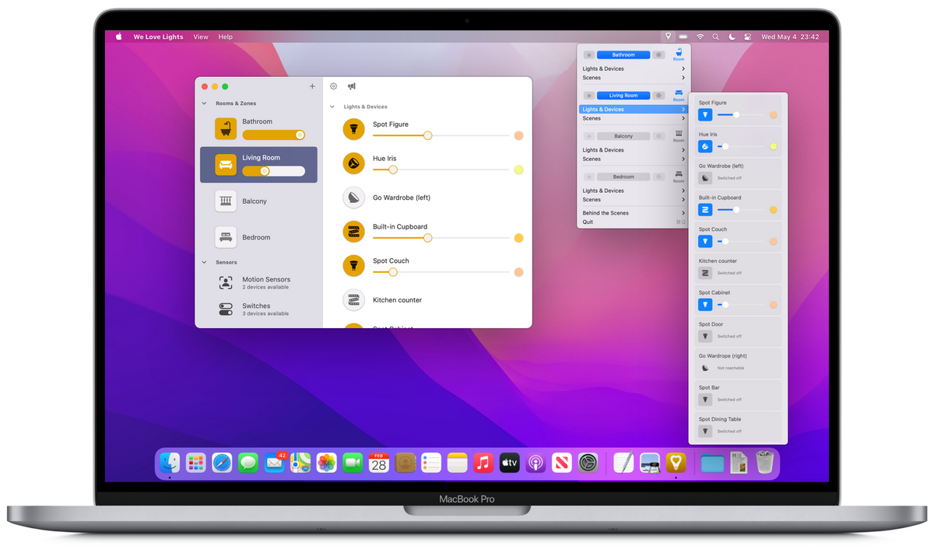The image size is (934, 560).
Task: Click We Love Lights menu bar bulb icon
Action: click(668, 37)
